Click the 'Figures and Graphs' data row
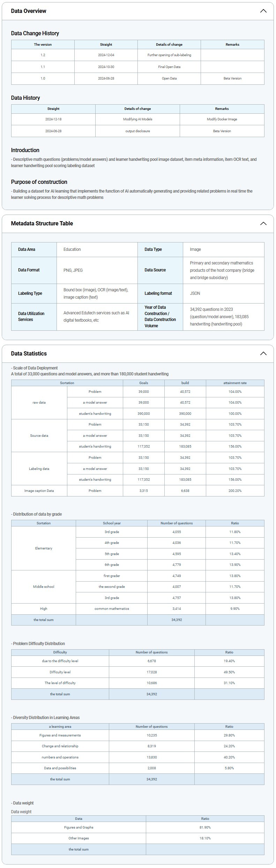The image size is (276, 868). tap(79, 828)
